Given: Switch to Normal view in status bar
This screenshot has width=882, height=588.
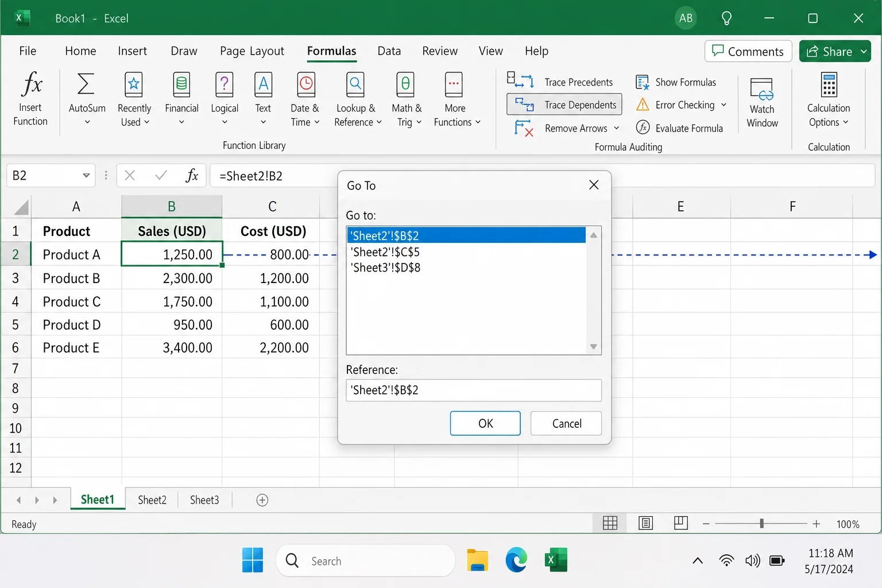Looking at the screenshot, I should tap(610, 523).
